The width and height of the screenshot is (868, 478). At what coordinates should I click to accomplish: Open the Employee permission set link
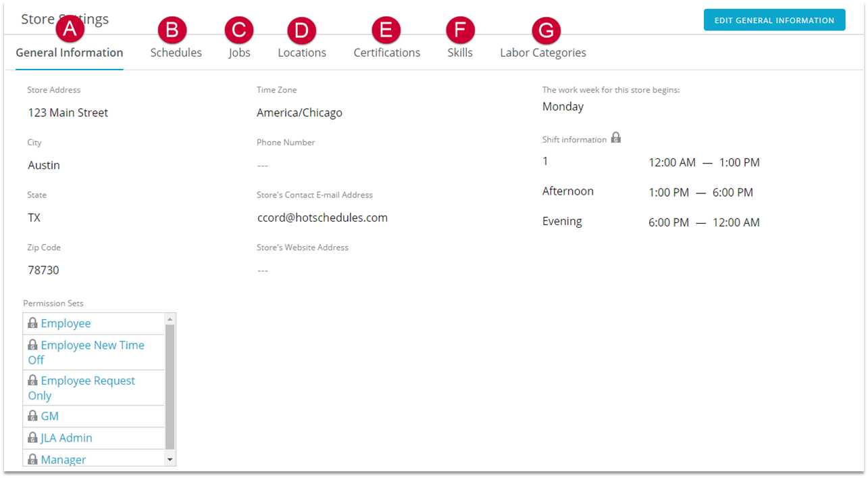[x=66, y=324]
